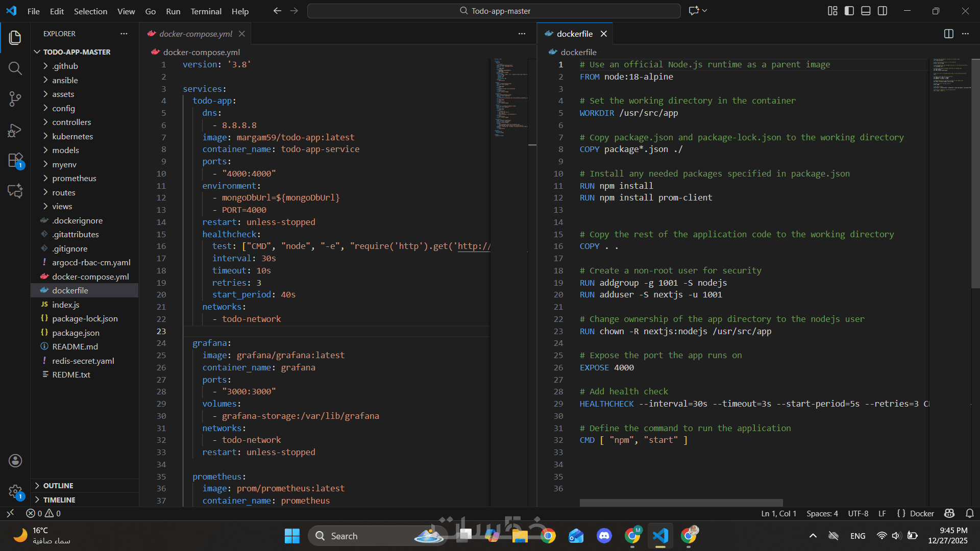Viewport: 980px width, 551px height.
Task: Click the Manage gear icon
Action: click(15, 492)
